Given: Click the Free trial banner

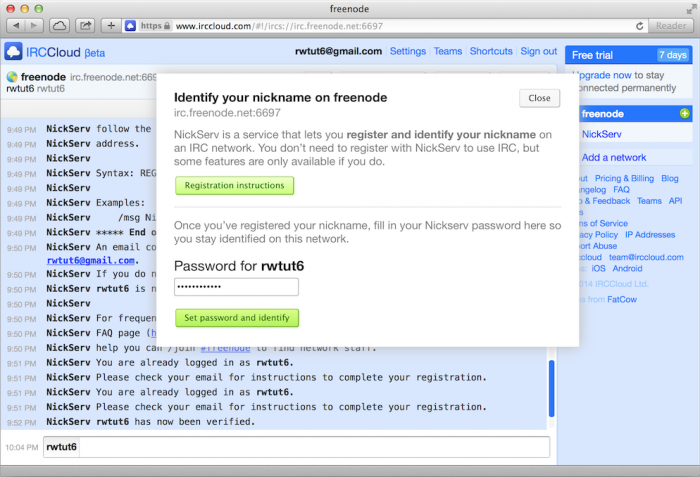Looking at the screenshot, I should click(629, 55).
